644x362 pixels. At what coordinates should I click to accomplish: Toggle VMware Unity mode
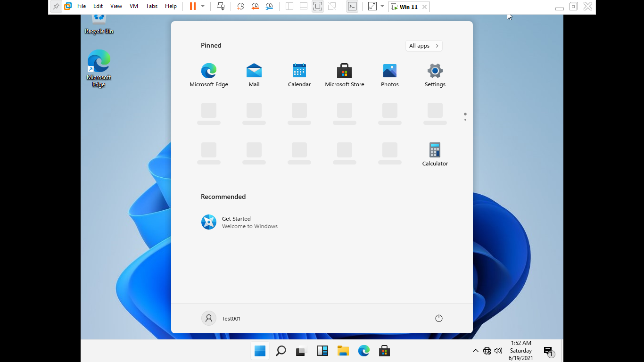(x=332, y=6)
